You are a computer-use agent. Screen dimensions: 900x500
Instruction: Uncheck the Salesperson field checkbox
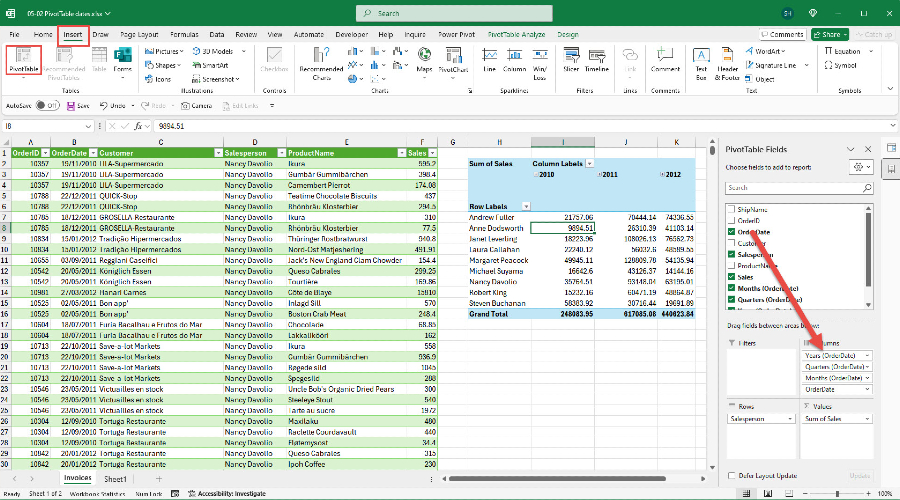[730, 255]
